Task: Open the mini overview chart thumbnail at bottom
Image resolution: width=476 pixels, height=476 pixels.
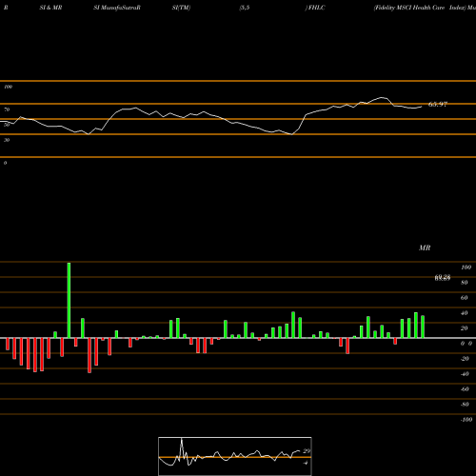Action: [235, 456]
